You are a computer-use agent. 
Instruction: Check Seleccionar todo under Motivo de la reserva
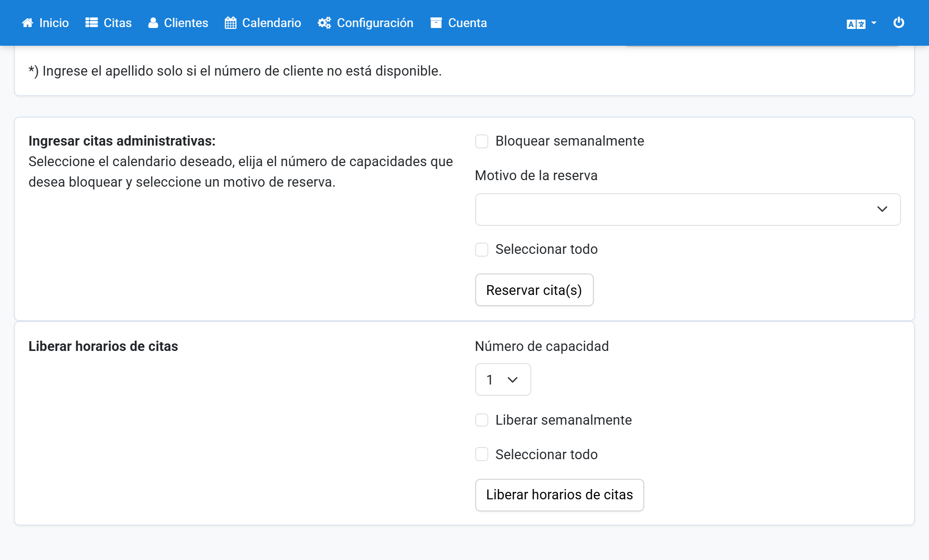482,250
